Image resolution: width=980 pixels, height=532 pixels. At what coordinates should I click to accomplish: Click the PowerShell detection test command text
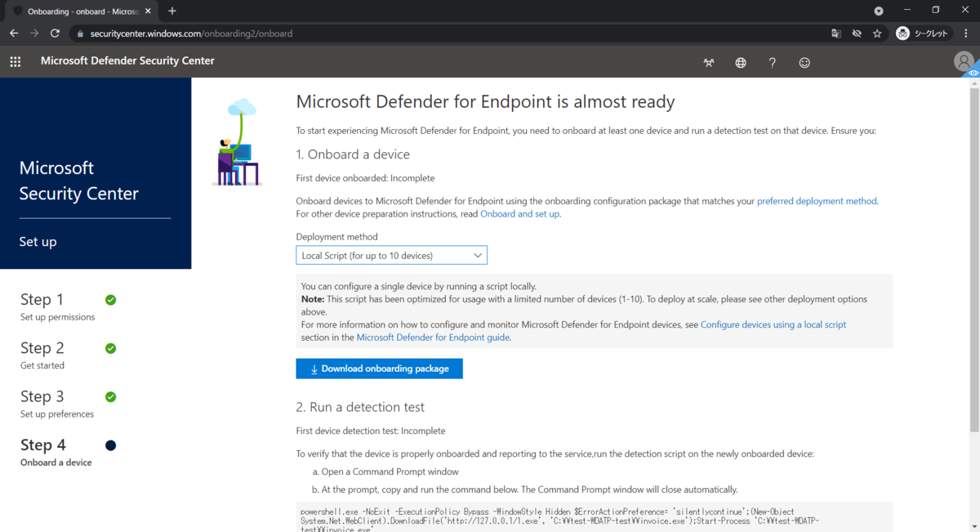tap(560, 520)
